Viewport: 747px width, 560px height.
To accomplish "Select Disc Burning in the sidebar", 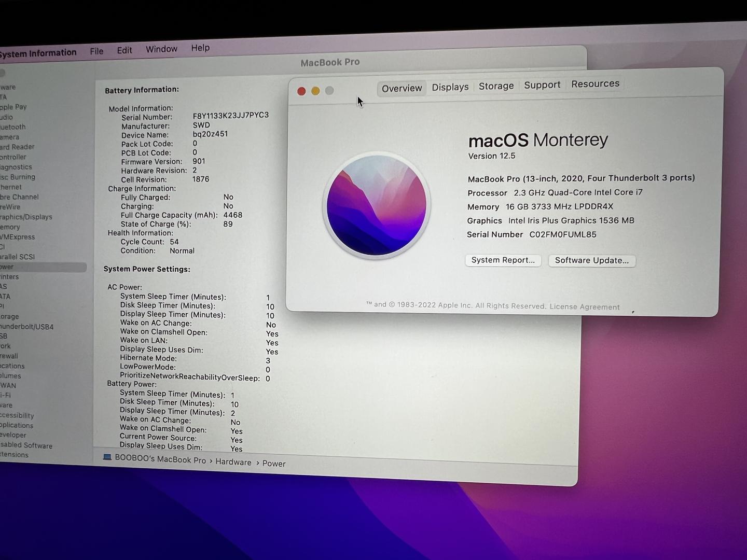I will point(18,177).
